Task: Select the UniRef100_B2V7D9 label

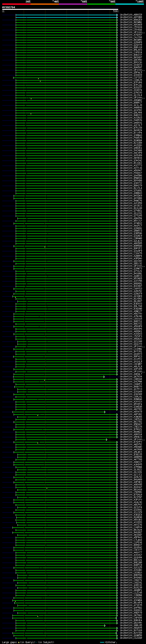Action: point(131,633)
